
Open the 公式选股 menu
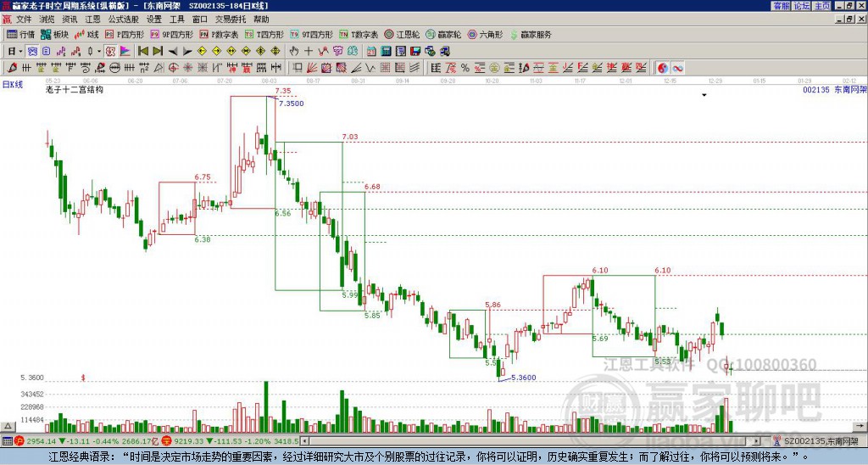point(124,20)
